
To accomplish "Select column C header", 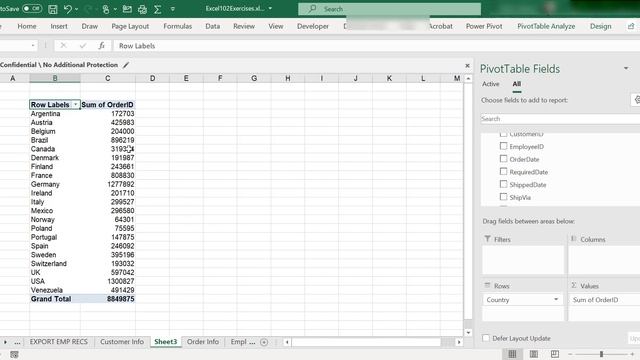I will 108,78.
